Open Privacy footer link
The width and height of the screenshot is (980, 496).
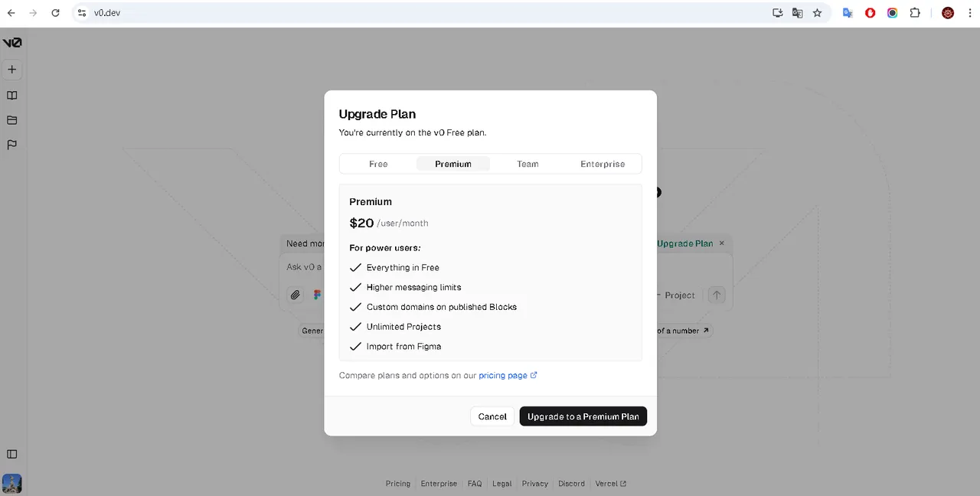535,484
